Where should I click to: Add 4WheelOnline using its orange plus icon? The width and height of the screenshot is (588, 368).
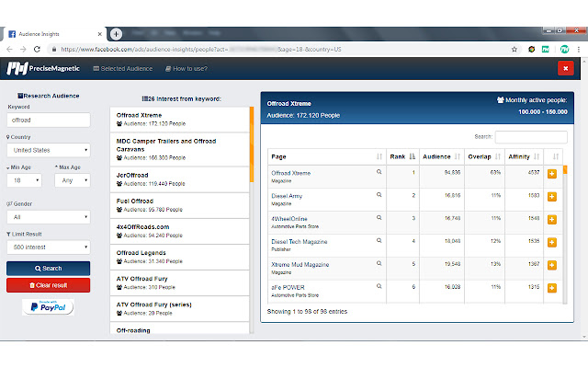[x=551, y=218]
